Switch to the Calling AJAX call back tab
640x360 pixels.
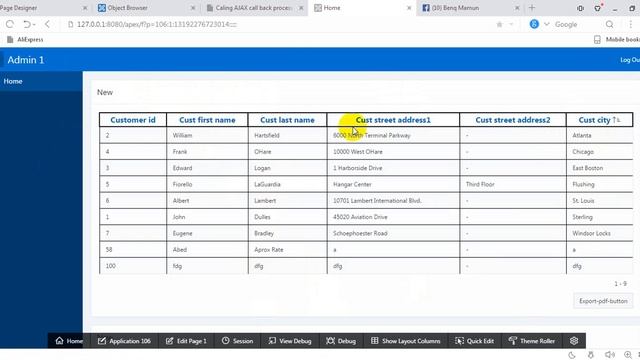click(253, 8)
